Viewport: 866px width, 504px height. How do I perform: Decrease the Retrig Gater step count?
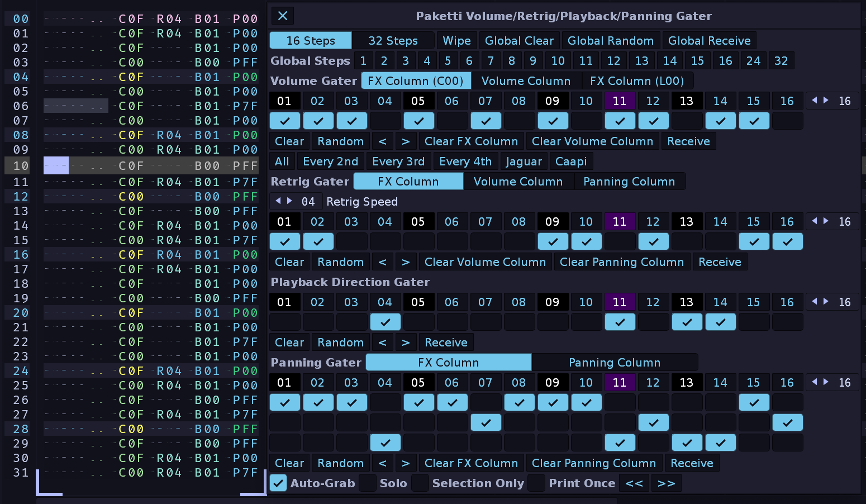click(x=815, y=221)
